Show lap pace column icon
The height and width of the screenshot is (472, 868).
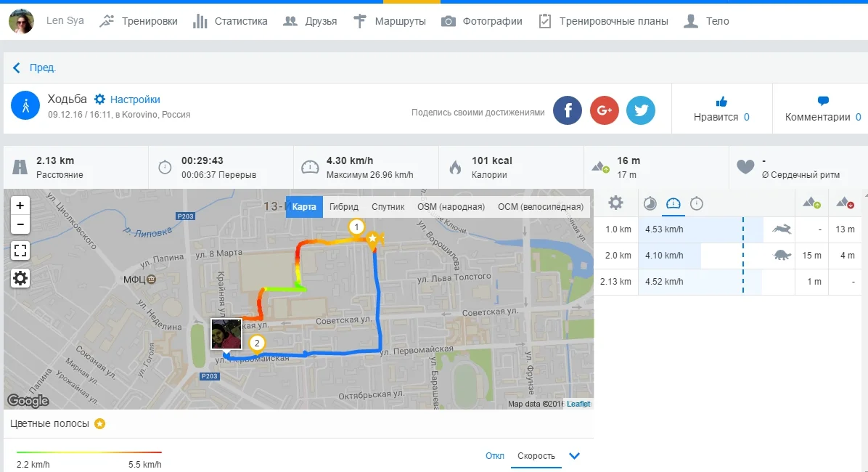(x=650, y=204)
